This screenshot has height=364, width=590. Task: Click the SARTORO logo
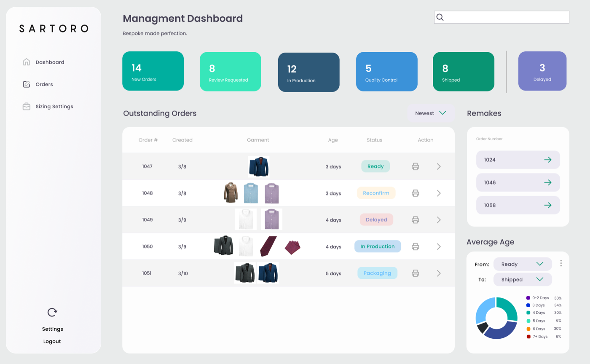pyautogui.click(x=54, y=28)
